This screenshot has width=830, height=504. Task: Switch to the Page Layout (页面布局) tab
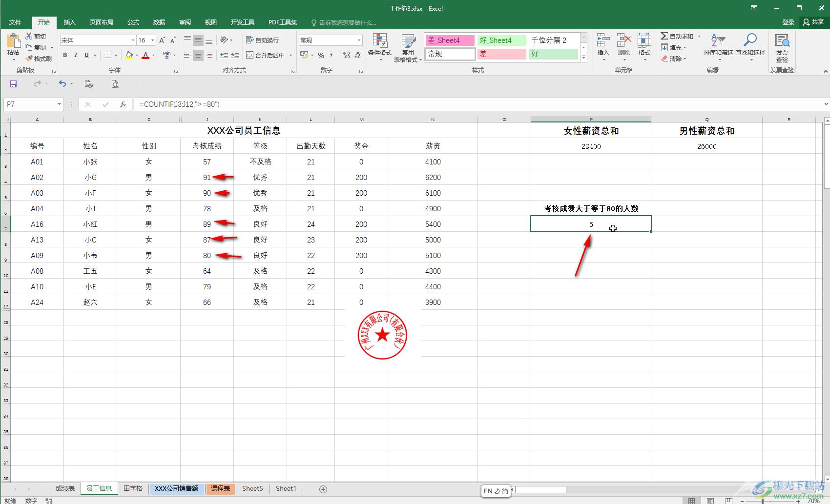pos(101,22)
